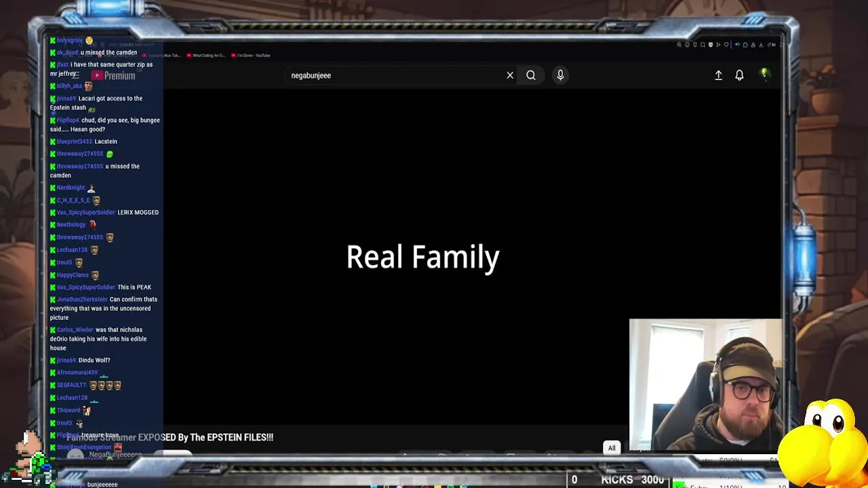Click the 'Real Family' video frame
The image size is (868, 488).
[x=422, y=257]
